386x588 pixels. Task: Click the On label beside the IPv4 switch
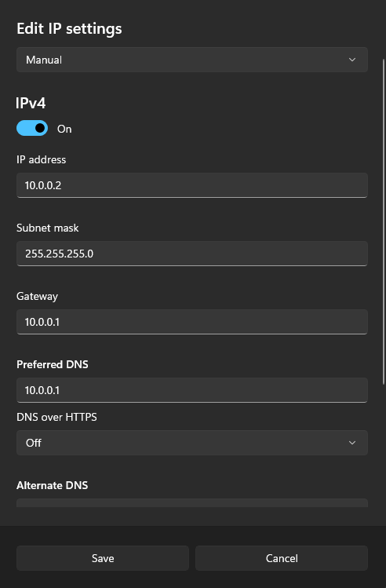coord(64,129)
